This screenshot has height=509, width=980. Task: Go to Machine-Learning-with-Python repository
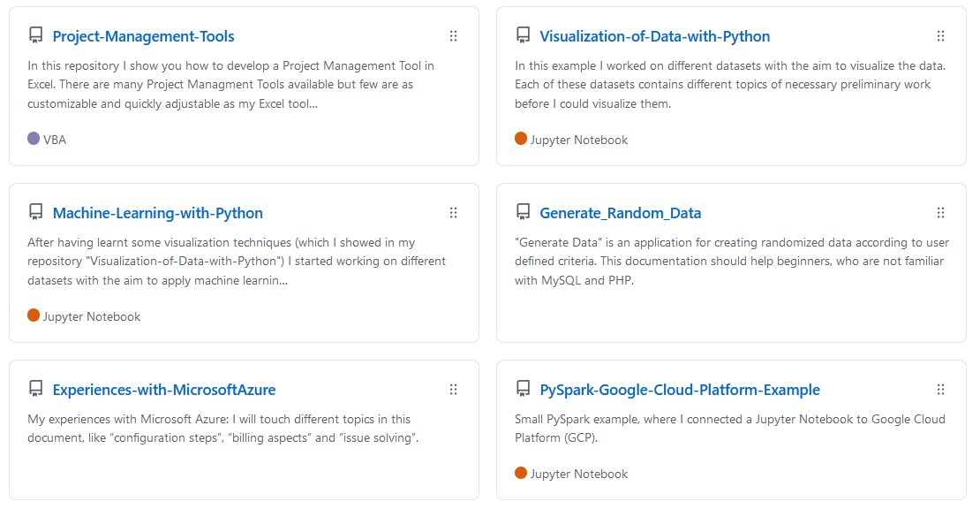tap(157, 213)
